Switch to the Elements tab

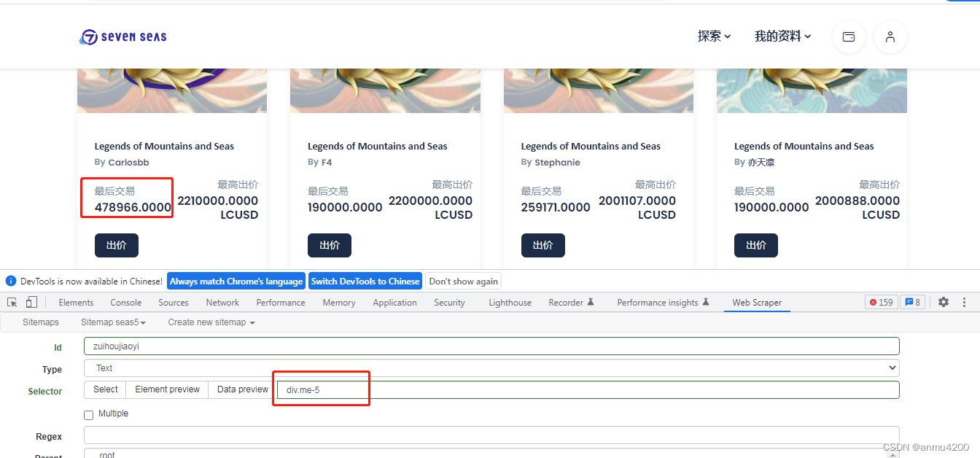click(76, 303)
